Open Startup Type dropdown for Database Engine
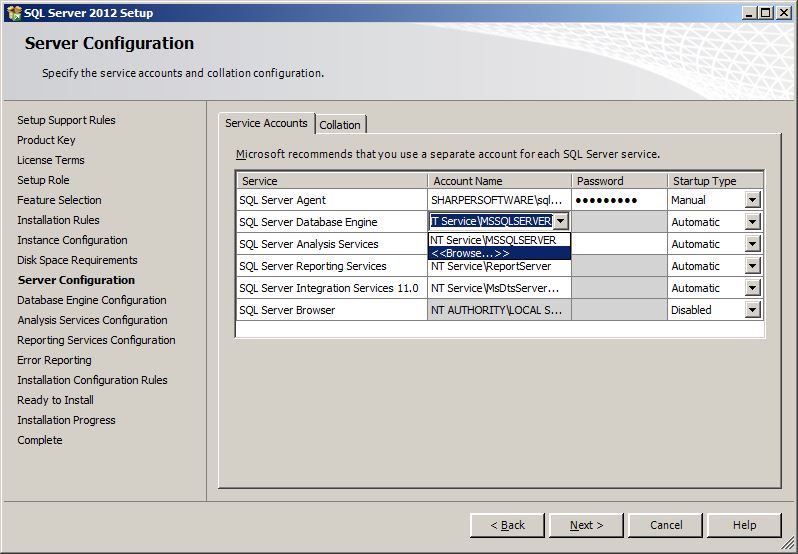Screen dimensions: 798x554 [753, 222]
